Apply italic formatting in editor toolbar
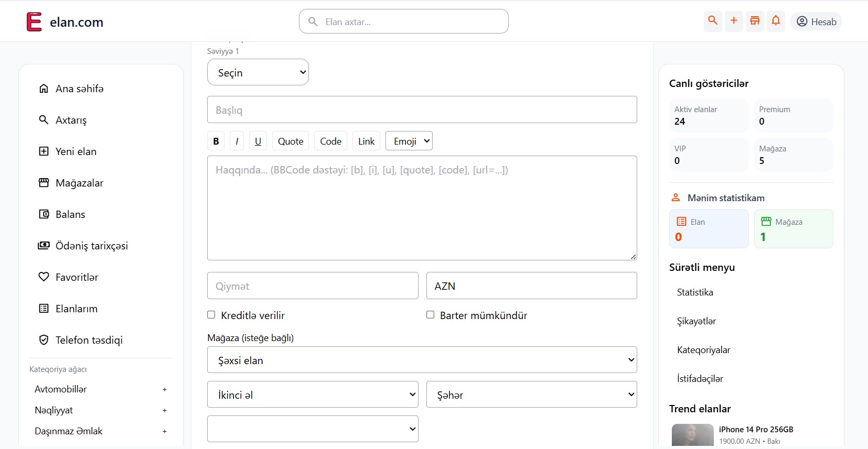The image size is (868, 449). 237,141
